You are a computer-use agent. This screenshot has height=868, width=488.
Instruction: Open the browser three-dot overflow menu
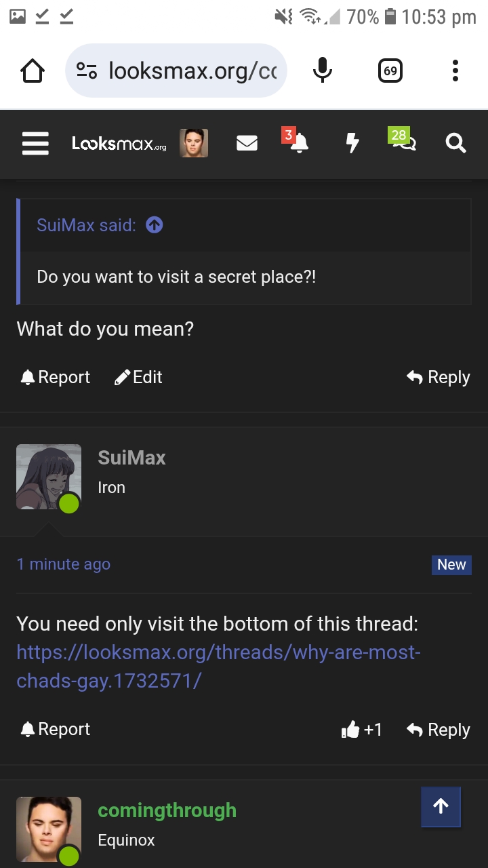[x=455, y=71]
